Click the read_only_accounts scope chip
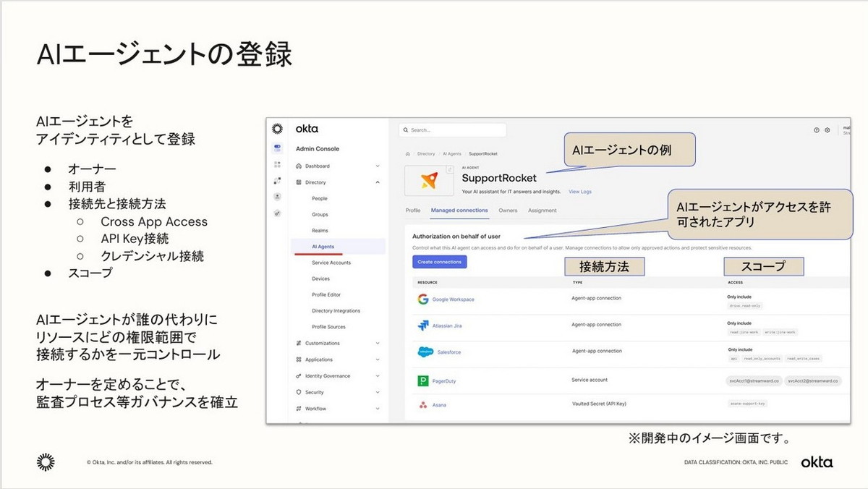 coord(762,358)
